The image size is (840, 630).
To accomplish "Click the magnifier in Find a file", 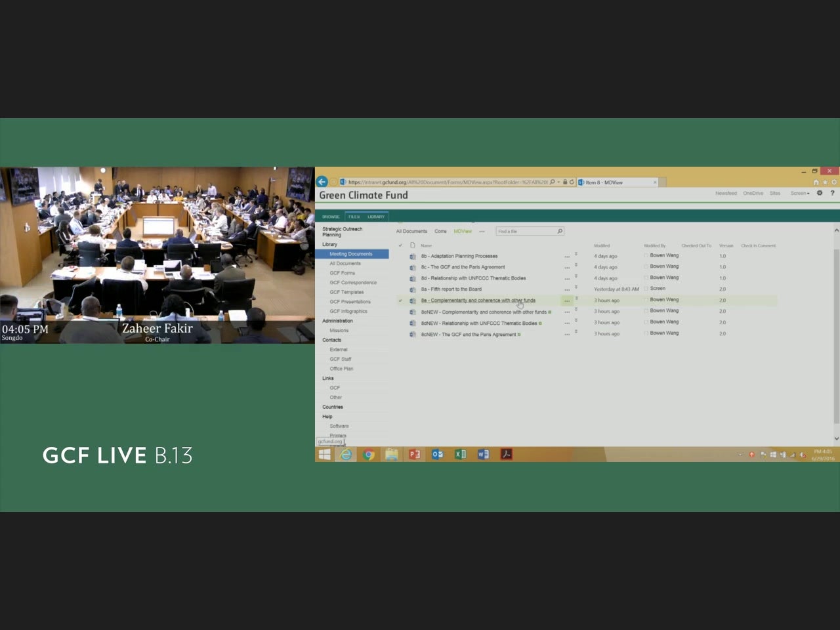I will [x=559, y=231].
